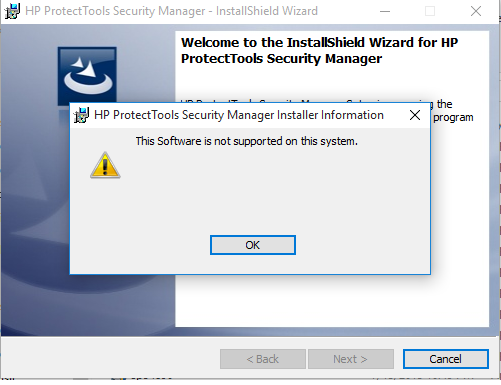The height and width of the screenshot is (385, 501).
Task: Click the white wizard content area below dialog
Action: (x=332, y=301)
